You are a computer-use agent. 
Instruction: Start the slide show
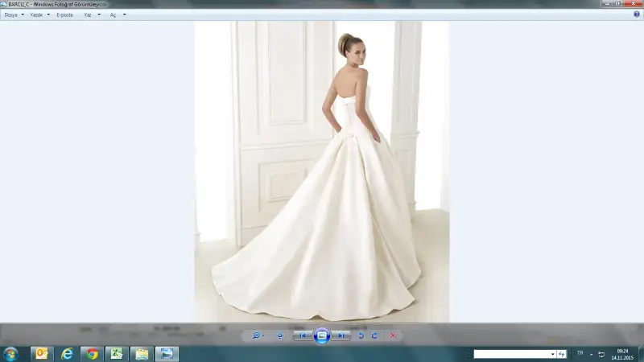point(321,335)
